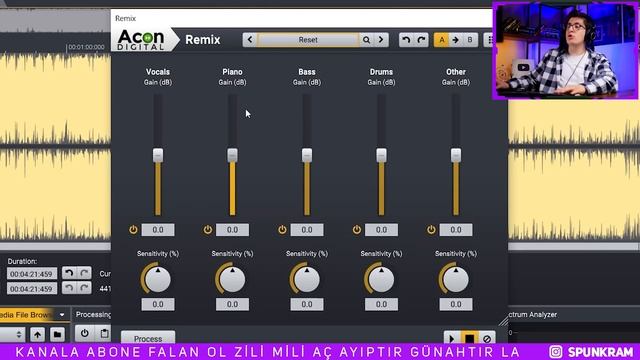The height and width of the screenshot is (360, 640).
Task: Click the Acon Digital logo
Action: (141, 40)
